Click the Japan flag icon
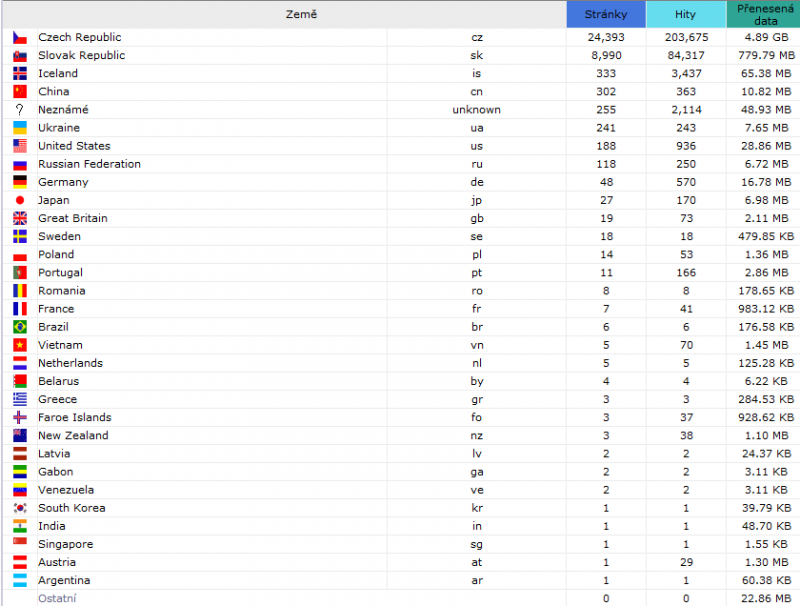This screenshot has height=606, width=800. [19, 200]
